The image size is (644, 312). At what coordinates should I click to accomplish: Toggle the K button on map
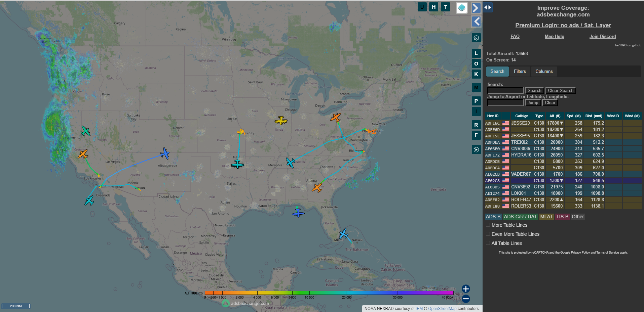tap(476, 74)
